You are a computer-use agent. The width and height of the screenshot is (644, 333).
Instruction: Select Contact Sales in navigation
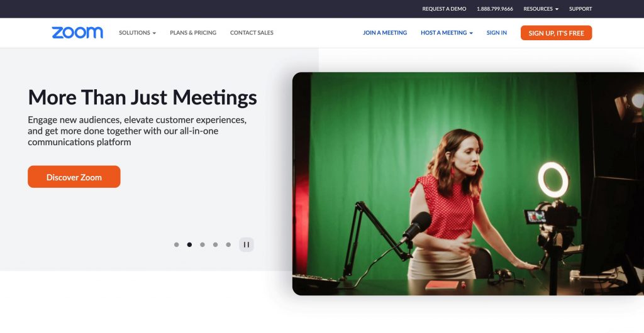(252, 33)
